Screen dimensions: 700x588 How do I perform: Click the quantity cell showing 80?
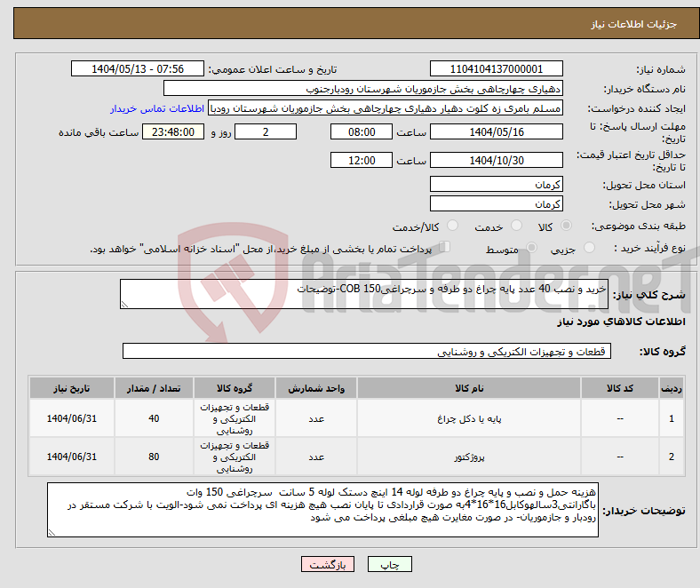pyautogui.click(x=154, y=457)
